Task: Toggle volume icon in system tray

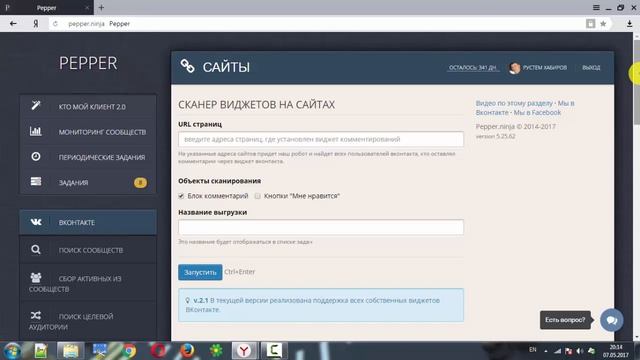Action: 580,351
